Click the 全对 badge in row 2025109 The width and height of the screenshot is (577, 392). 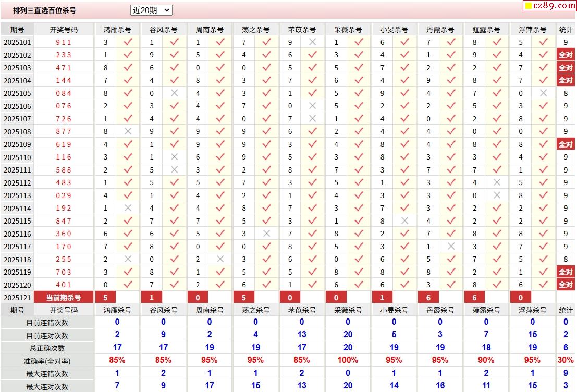point(566,144)
